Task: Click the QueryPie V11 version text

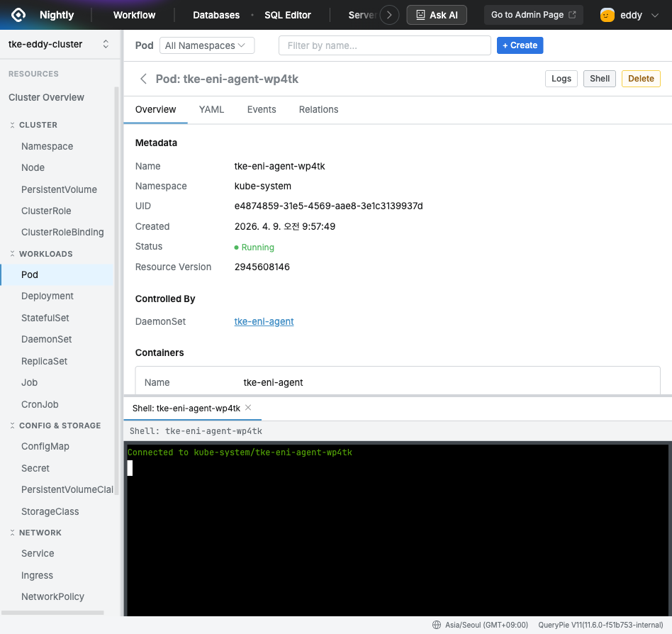Action: click(x=600, y=625)
